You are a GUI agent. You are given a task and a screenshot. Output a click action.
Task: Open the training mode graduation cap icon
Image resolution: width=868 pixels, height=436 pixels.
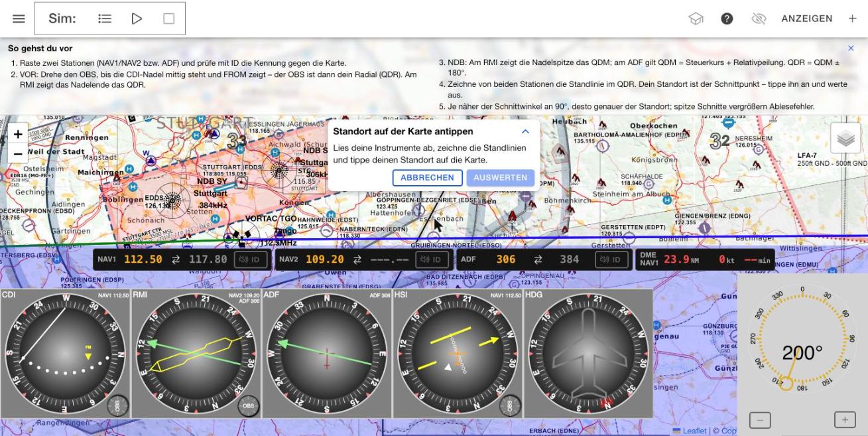(x=696, y=19)
